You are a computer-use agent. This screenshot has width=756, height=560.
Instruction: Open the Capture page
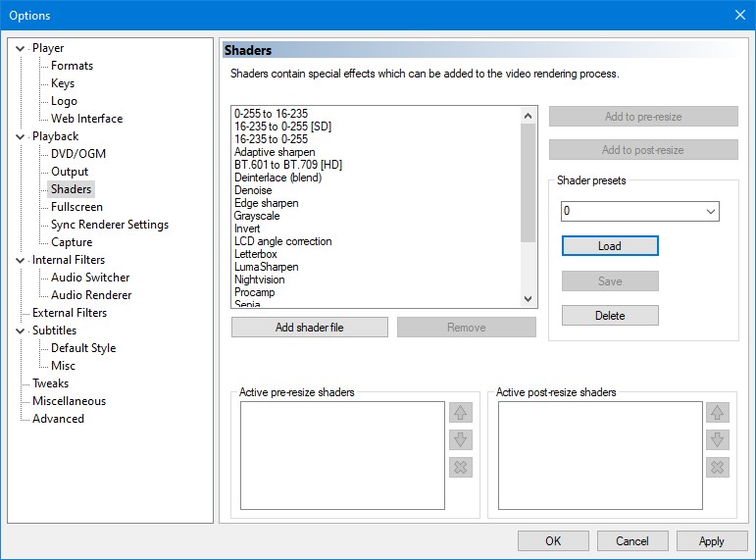point(72,242)
